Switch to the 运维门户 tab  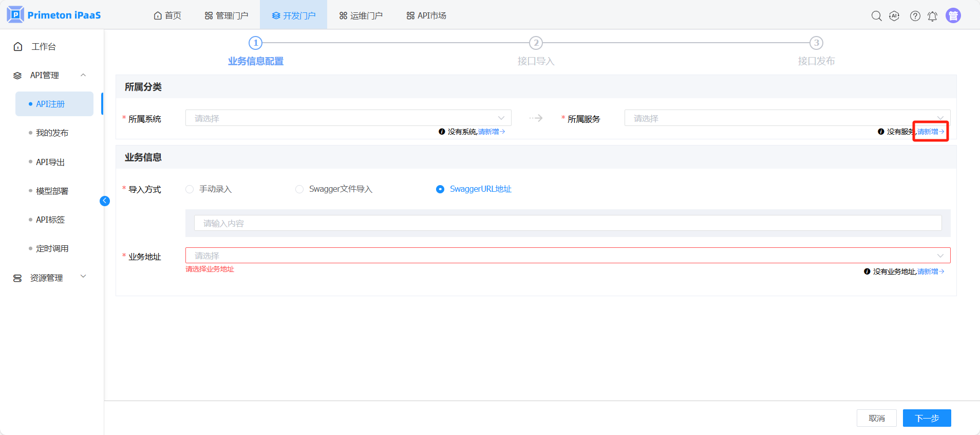tap(361, 15)
